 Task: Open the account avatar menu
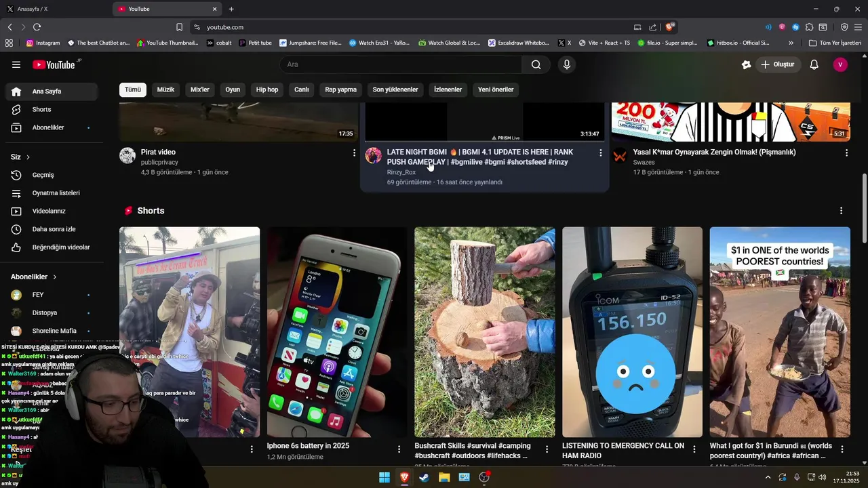(x=840, y=64)
